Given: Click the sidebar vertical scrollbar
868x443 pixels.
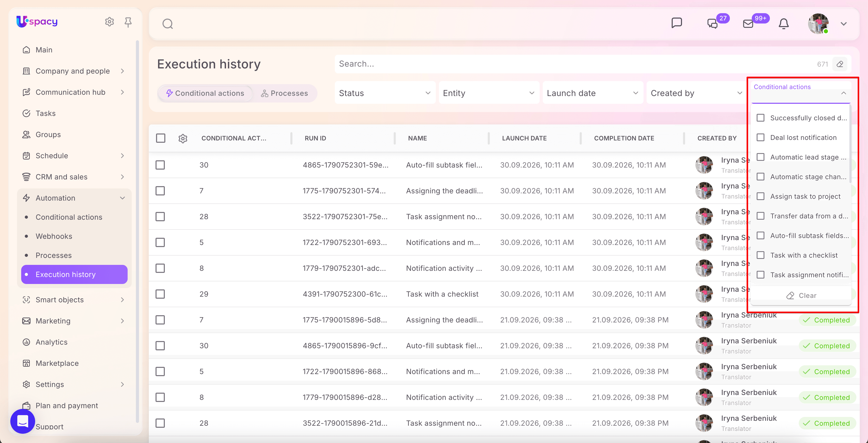Looking at the screenshot, I should point(137,231).
